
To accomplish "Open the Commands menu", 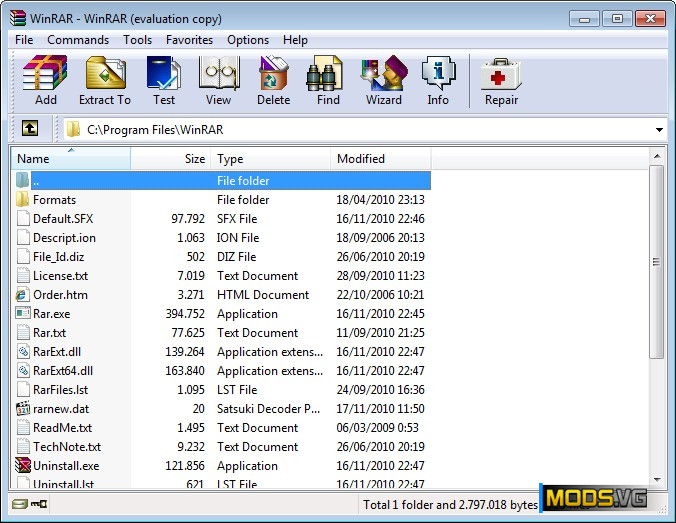I will (78, 40).
